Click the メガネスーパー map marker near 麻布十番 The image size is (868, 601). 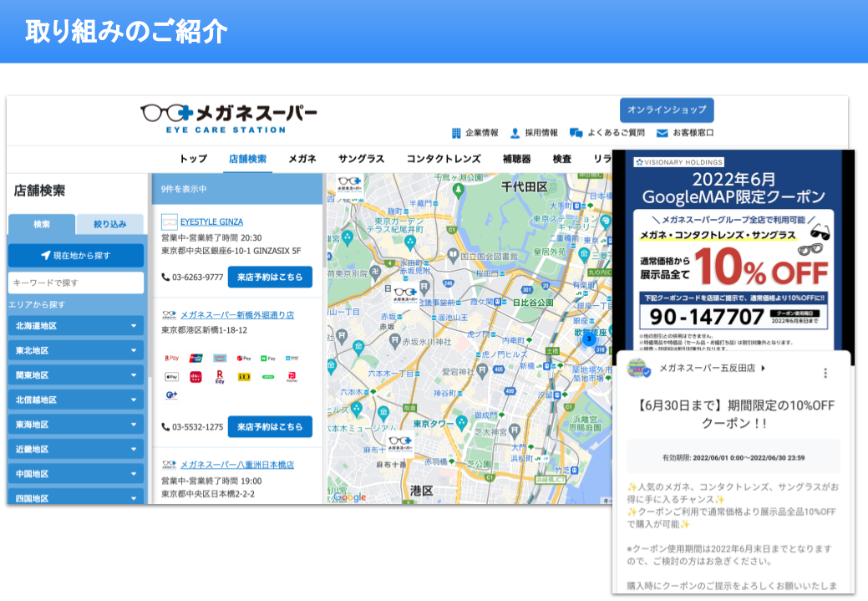pyautogui.click(x=400, y=443)
